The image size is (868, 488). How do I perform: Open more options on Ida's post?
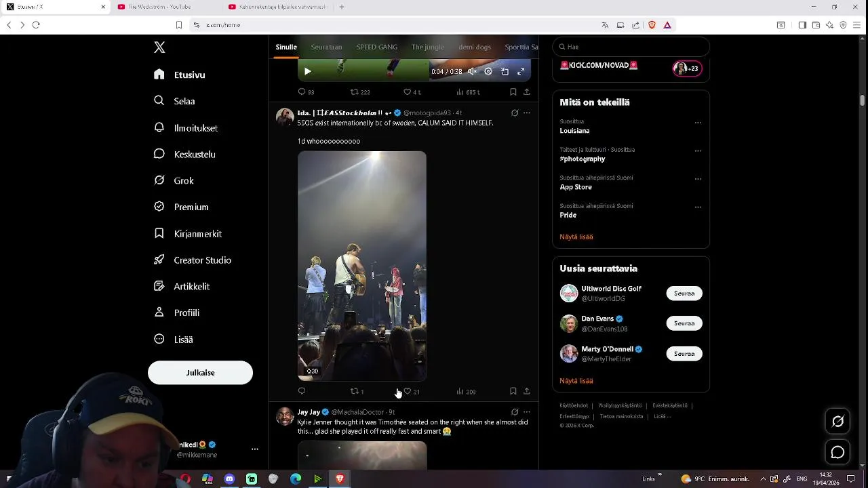pyautogui.click(x=527, y=113)
